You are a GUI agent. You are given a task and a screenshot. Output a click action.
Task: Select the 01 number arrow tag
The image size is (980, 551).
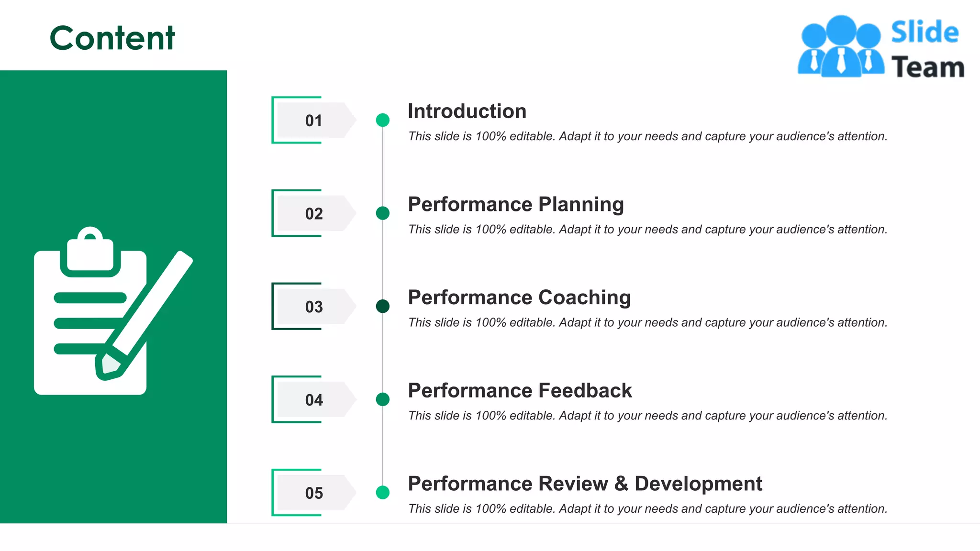tap(317, 120)
